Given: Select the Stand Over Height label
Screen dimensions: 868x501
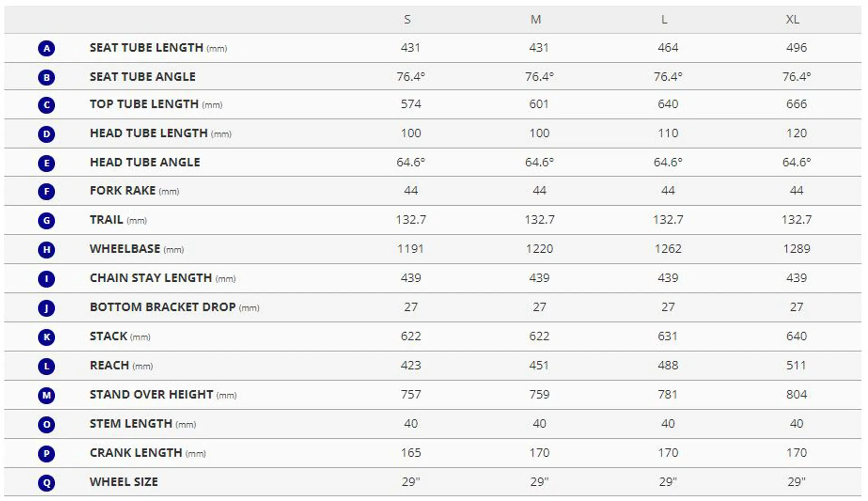Looking at the screenshot, I should pos(163,395).
